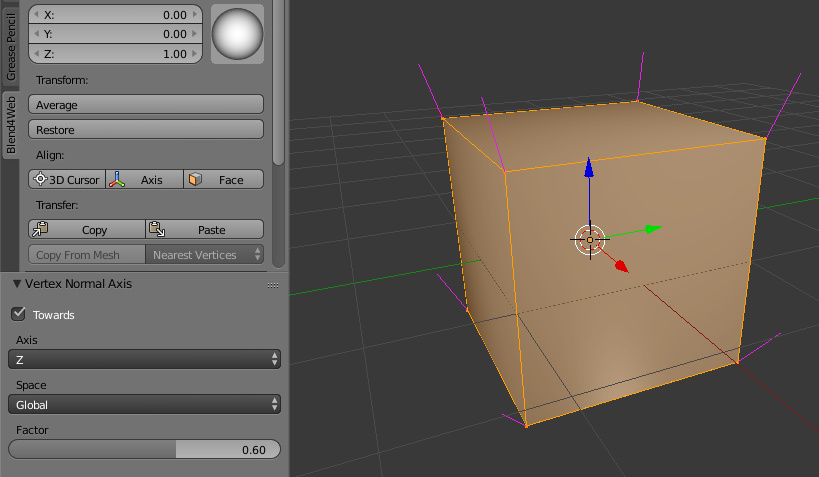Open the Axis dropdown set to Z
The height and width of the screenshot is (477, 819).
tap(144, 359)
